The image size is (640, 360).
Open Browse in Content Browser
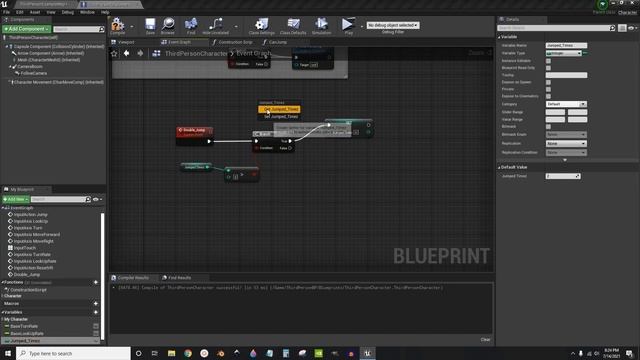coord(168,26)
